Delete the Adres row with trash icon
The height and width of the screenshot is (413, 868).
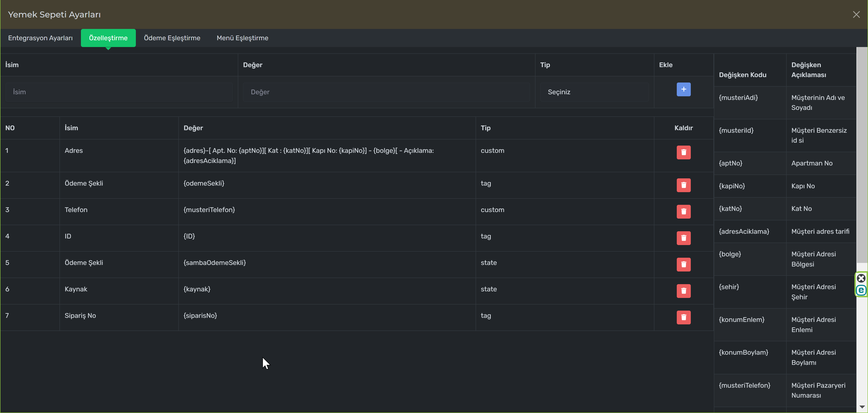point(683,152)
